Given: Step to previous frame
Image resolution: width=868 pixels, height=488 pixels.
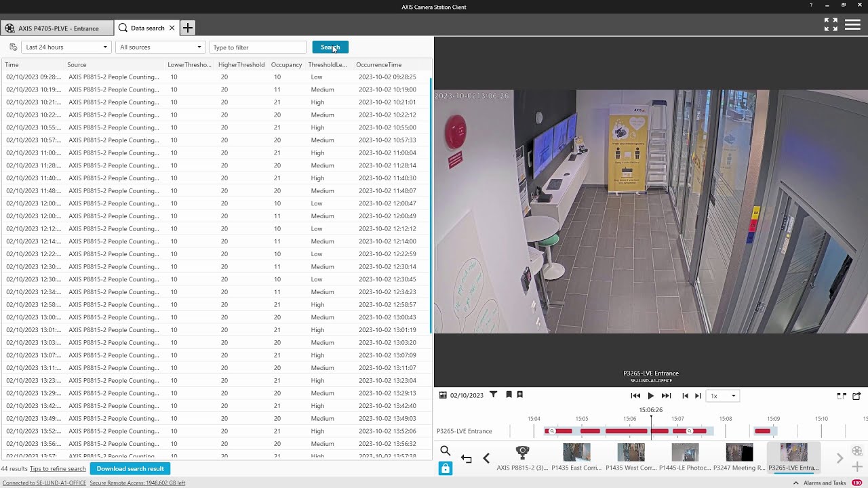Looking at the screenshot, I should tap(685, 396).
